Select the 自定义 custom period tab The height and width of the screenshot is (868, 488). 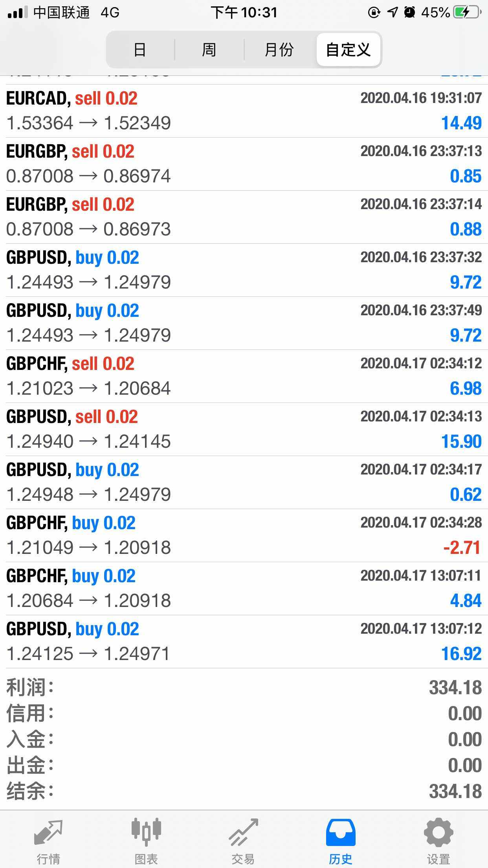point(348,50)
